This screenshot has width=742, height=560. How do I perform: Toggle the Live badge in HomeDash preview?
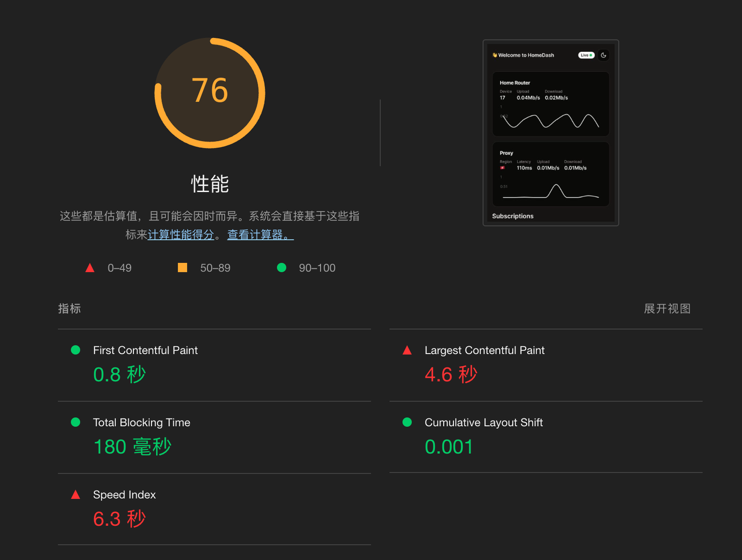(x=586, y=55)
